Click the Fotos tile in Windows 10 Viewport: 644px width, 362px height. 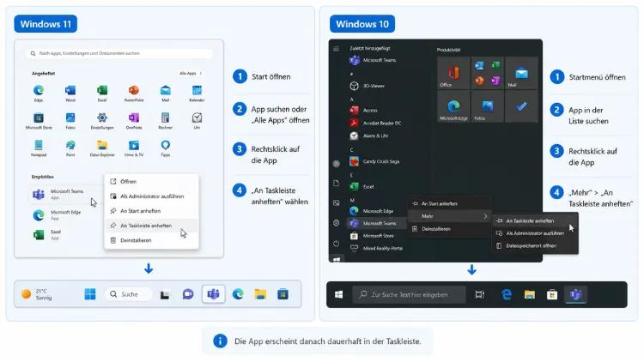click(x=488, y=106)
